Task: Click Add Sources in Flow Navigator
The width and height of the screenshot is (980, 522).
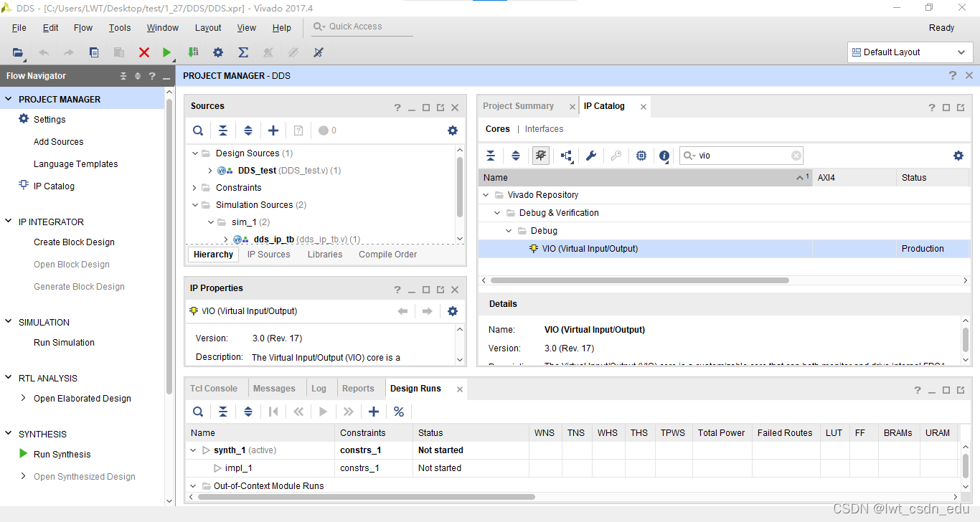Action: tap(59, 142)
